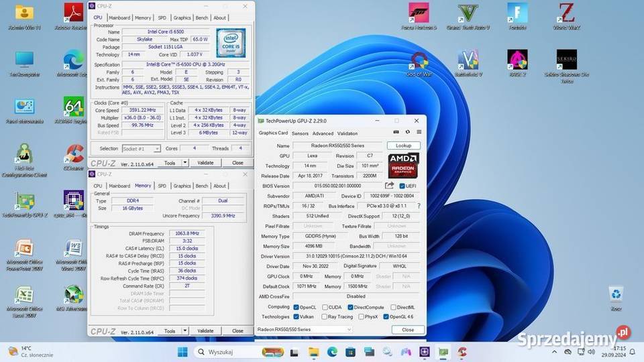Click the Lookup button in GPU-Z
This screenshot has height=362, width=644.
[403, 145]
